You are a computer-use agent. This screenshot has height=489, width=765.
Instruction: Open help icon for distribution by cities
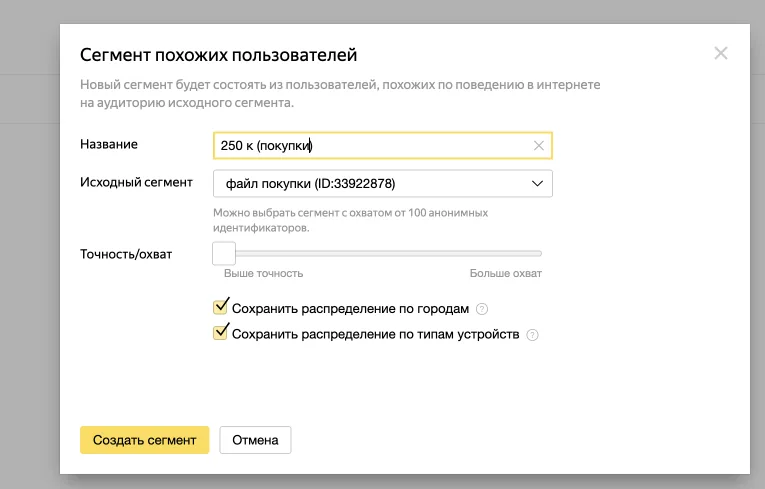coord(482,309)
